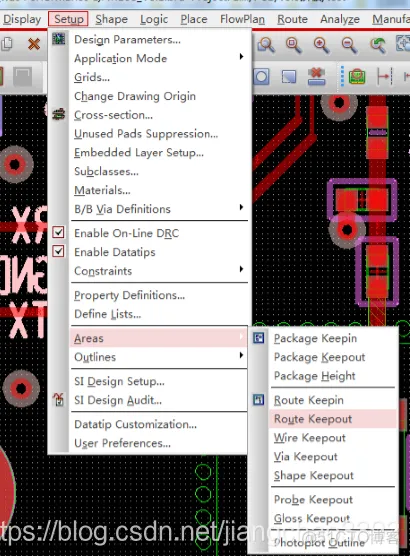Open the Setup menu
This screenshot has width=410, height=556.
(68, 19)
